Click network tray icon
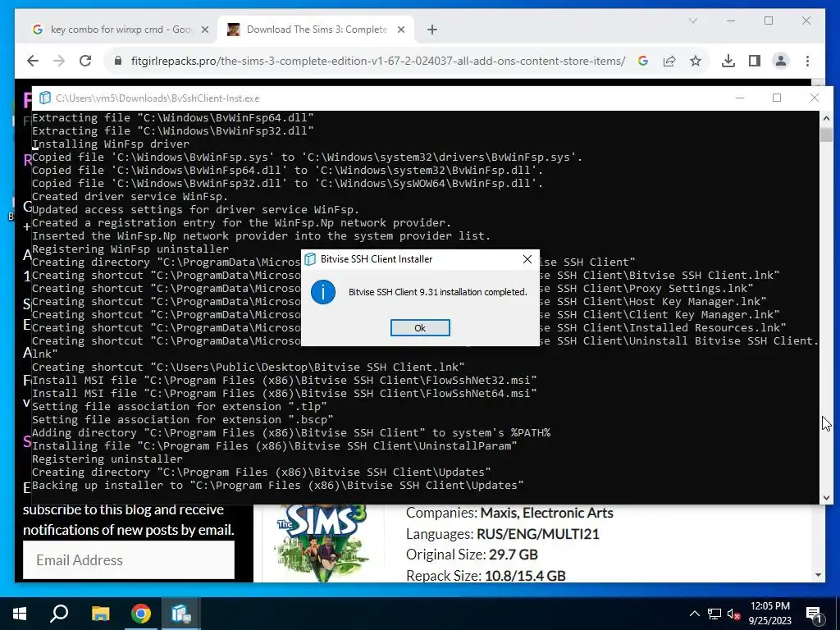The image size is (840, 630). (714, 614)
